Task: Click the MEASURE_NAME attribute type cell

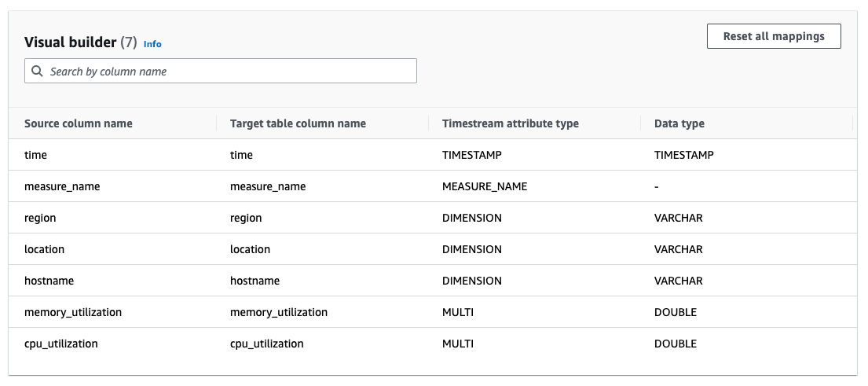Action: (485, 186)
